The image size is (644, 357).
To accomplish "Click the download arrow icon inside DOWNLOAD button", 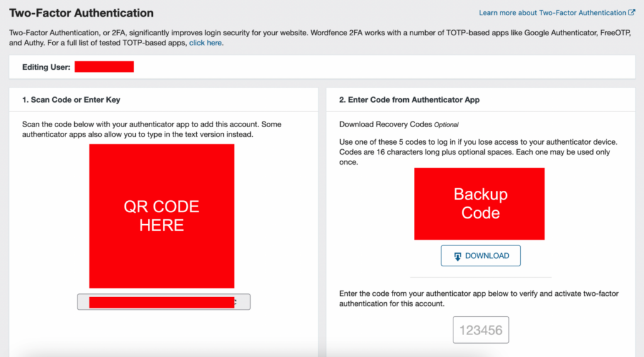I will click(x=457, y=256).
